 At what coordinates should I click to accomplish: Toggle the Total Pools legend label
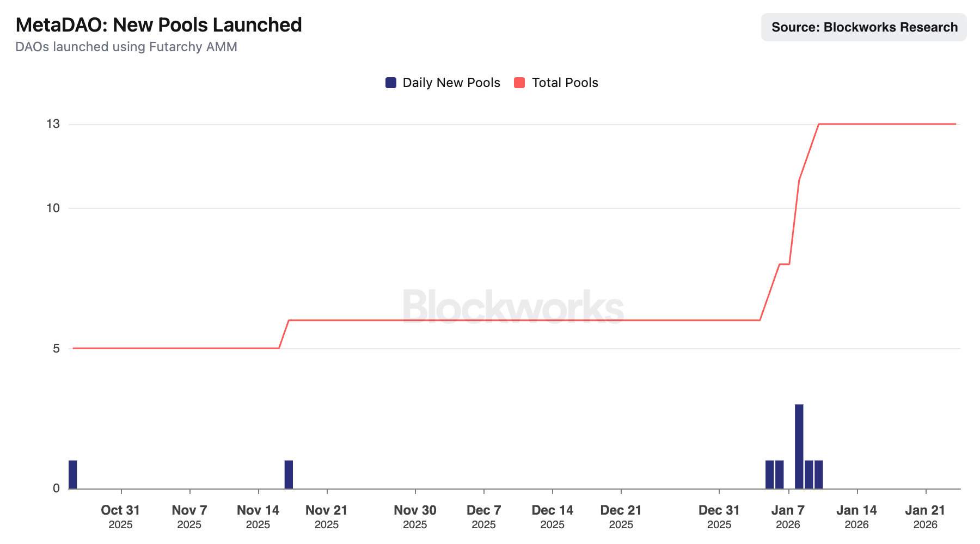(565, 83)
